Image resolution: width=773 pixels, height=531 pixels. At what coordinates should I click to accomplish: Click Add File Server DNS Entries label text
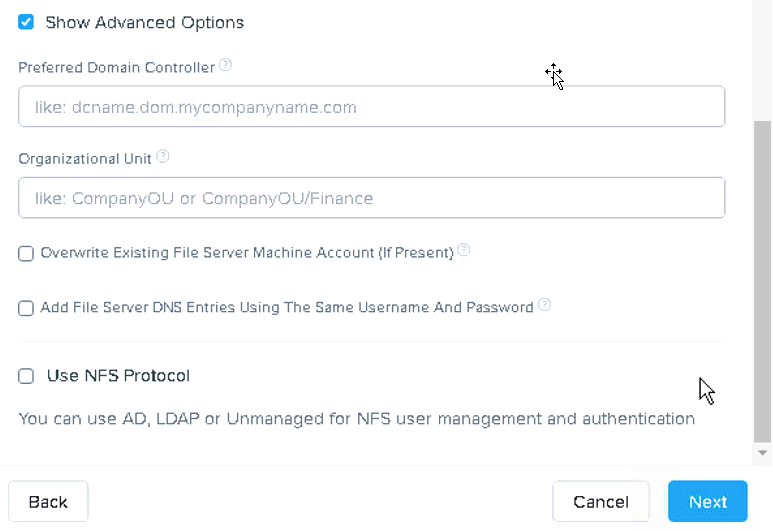point(287,308)
